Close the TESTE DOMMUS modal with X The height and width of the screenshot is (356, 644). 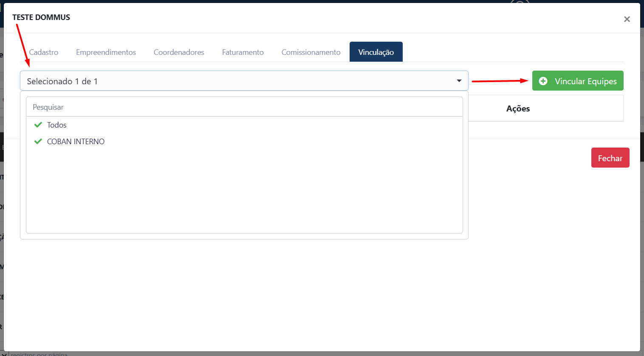point(627,19)
